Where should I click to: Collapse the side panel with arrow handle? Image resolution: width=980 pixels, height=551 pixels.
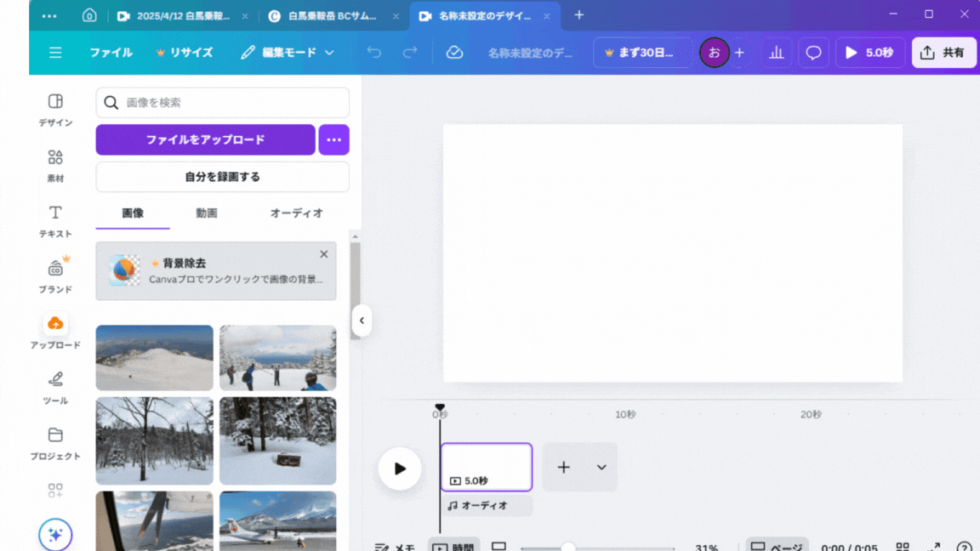[x=362, y=321]
